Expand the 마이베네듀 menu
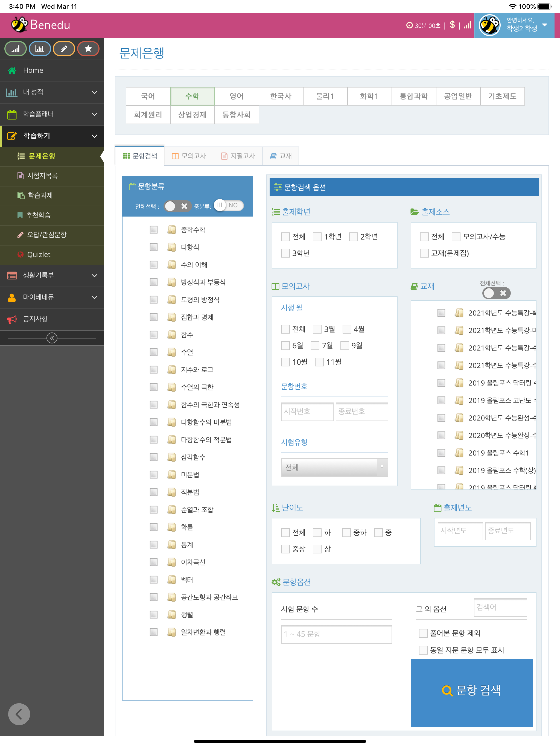The width and height of the screenshot is (560, 747). 52,297
